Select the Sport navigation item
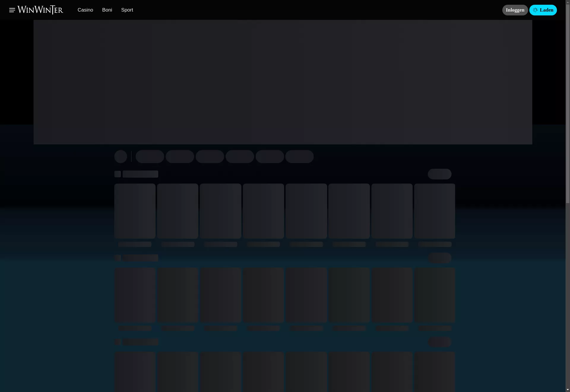Image resolution: width=570 pixels, height=392 pixels. click(127, 10)
